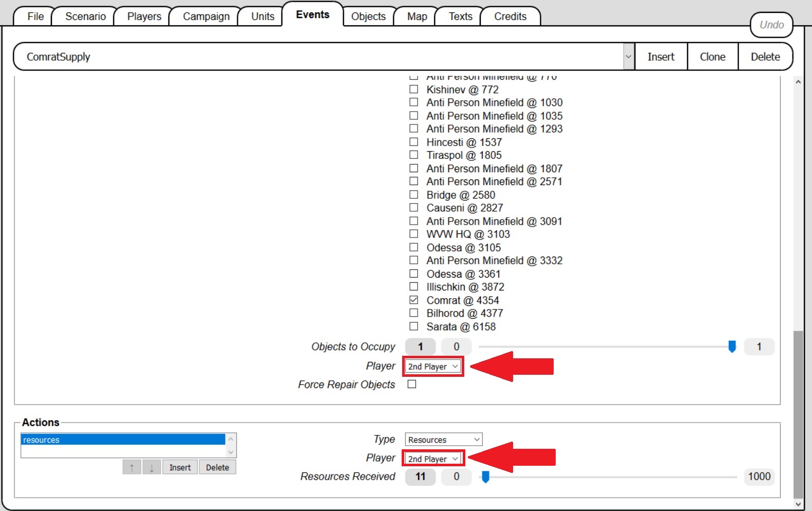Click the Objects to Occupy current value field
The image size is (812, 511).
(420, 346)
